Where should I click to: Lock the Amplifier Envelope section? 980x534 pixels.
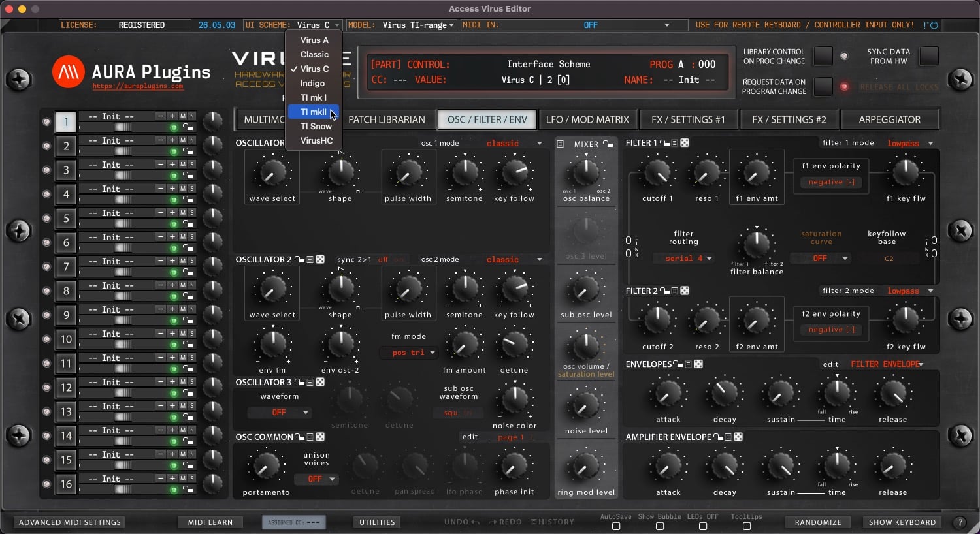coord(718,437)
